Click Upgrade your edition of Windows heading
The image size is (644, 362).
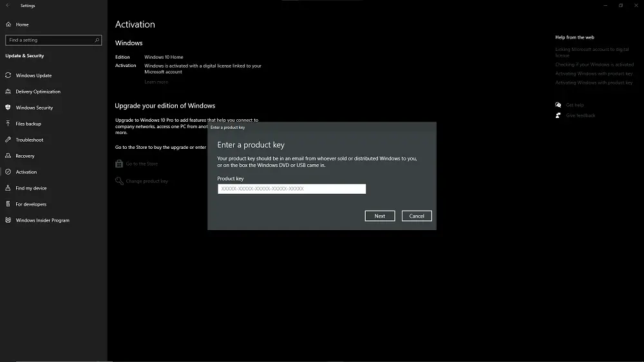165,106
